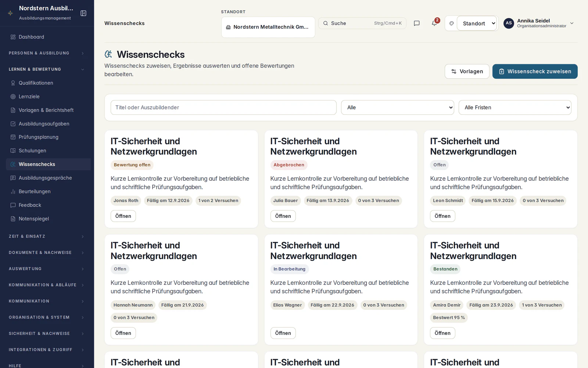Select Wissenschecks in the sidebar
This screenshot has width=588, height=368.
click(x=48, y=164)
